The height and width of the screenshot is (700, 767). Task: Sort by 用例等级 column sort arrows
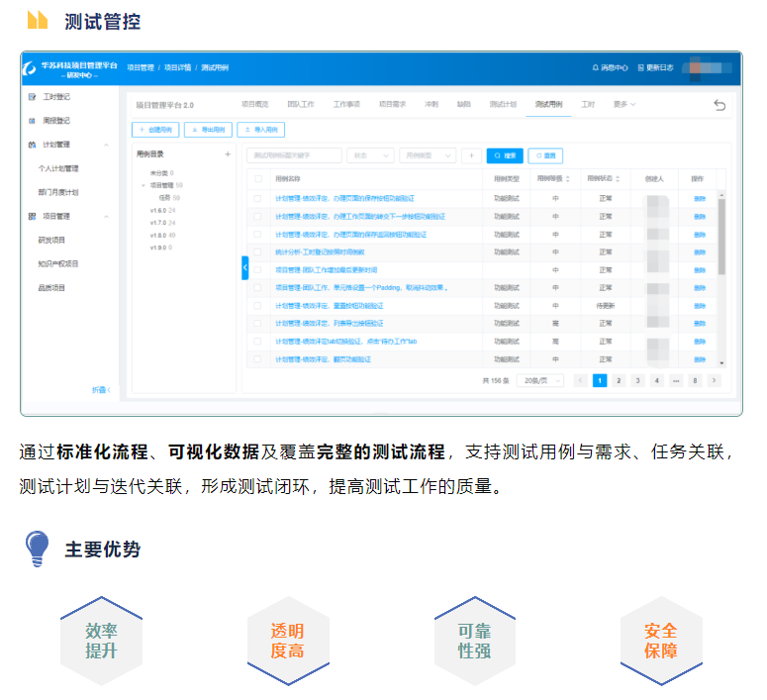click(569, 179)
